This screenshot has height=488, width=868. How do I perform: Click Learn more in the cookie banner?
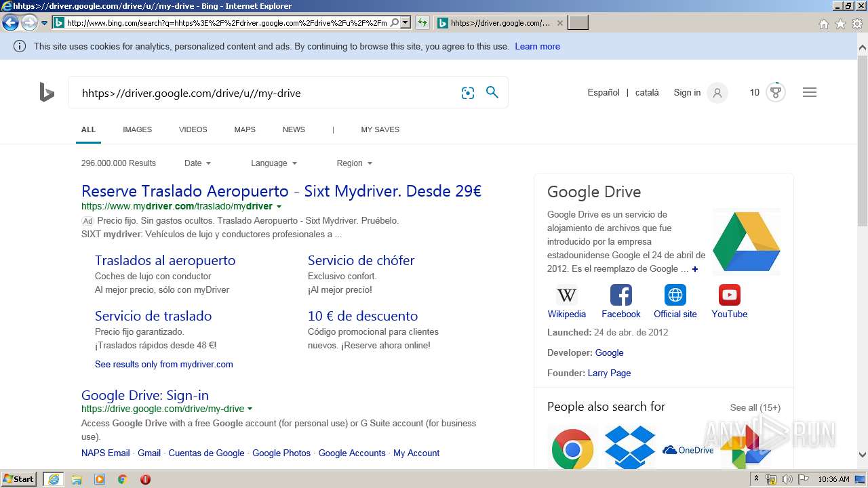(537, 47)
